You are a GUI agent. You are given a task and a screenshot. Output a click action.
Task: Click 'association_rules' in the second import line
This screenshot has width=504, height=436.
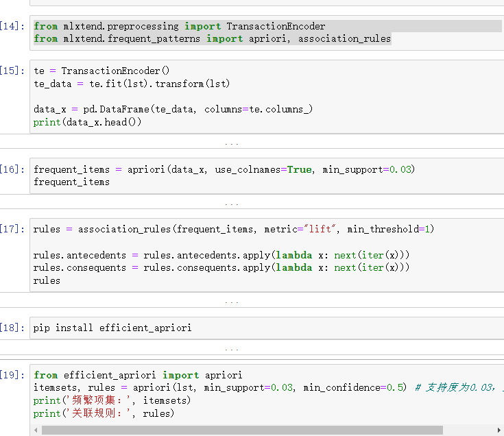pos(344,39)
